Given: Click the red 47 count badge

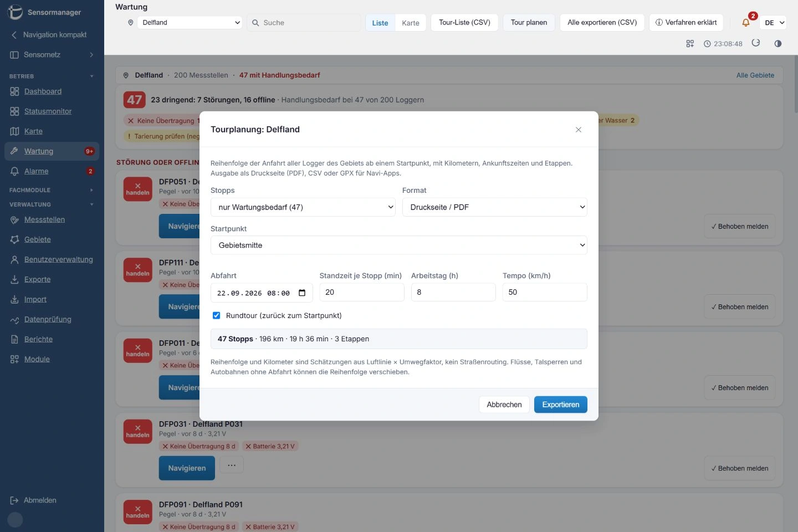Looking at the screenshot, I should (x=135, y=100).
